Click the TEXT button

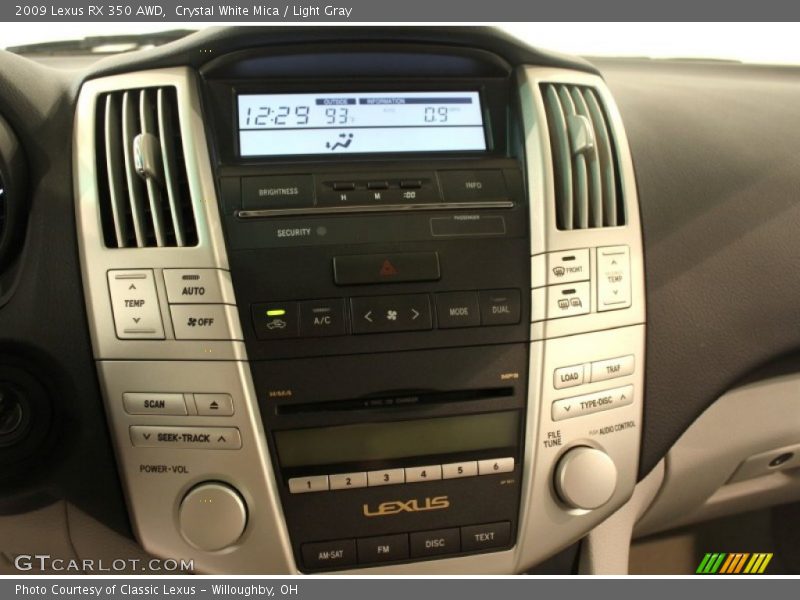pos(484,537)
